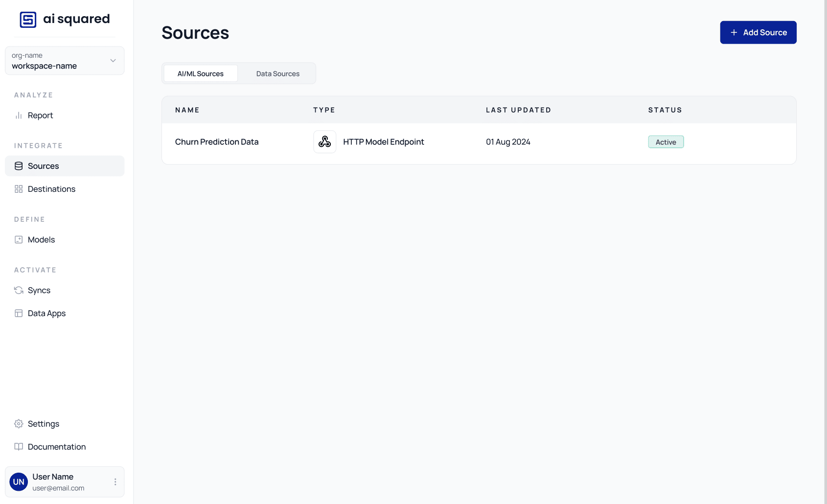
Task: Expand the workspace-name selector chevron
Action: pos(113,61)
